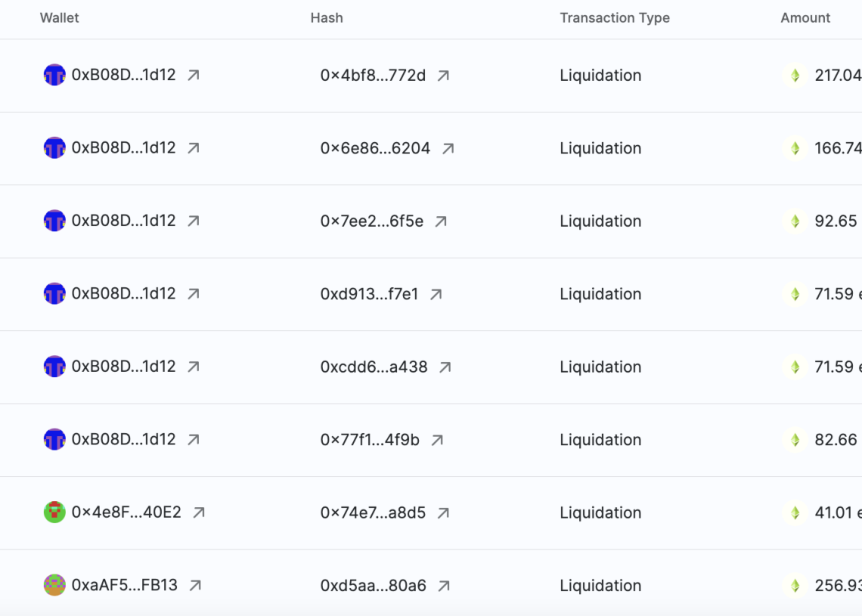Click wallet address 0x4e8F...40E2
Viewport: 862px width, 616px height.
(x=126, y=512)
